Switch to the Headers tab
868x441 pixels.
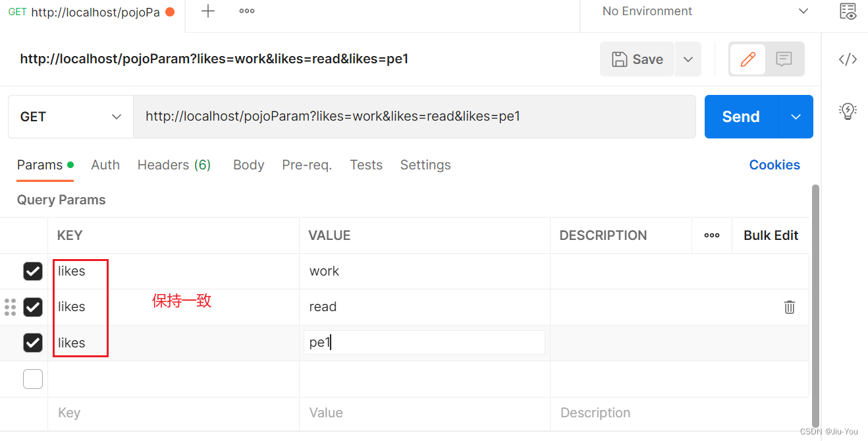point(174,165)
